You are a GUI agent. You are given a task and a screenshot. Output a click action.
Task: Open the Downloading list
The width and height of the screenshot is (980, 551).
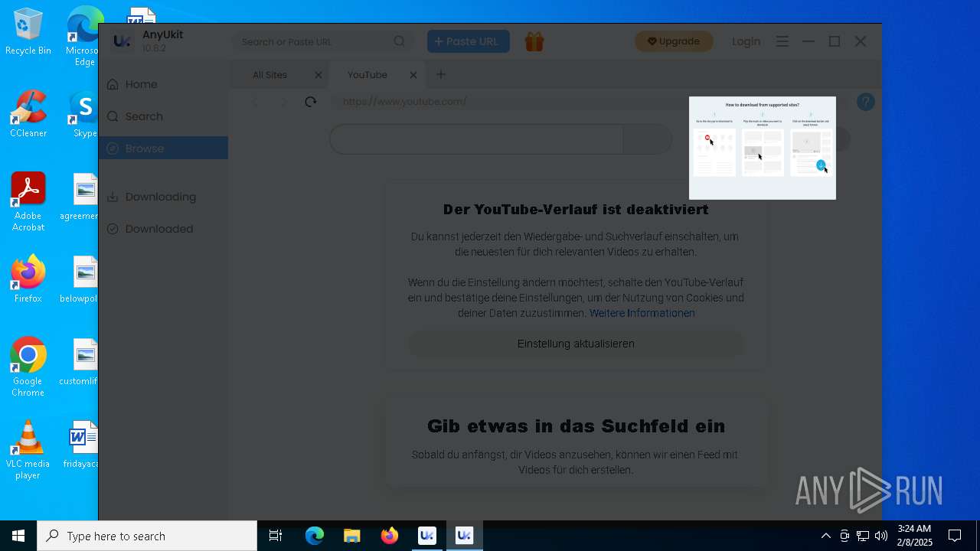click(x=163, y=197)
